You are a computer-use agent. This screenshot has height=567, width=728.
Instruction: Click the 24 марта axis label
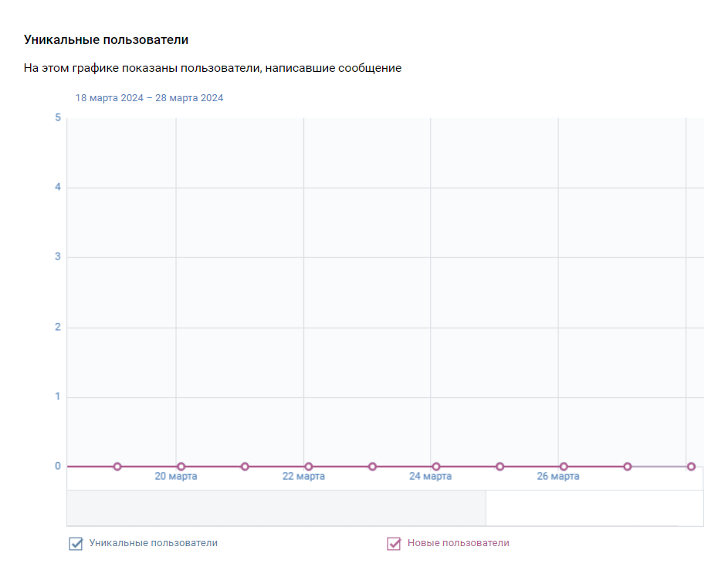(x=431, y=477)
